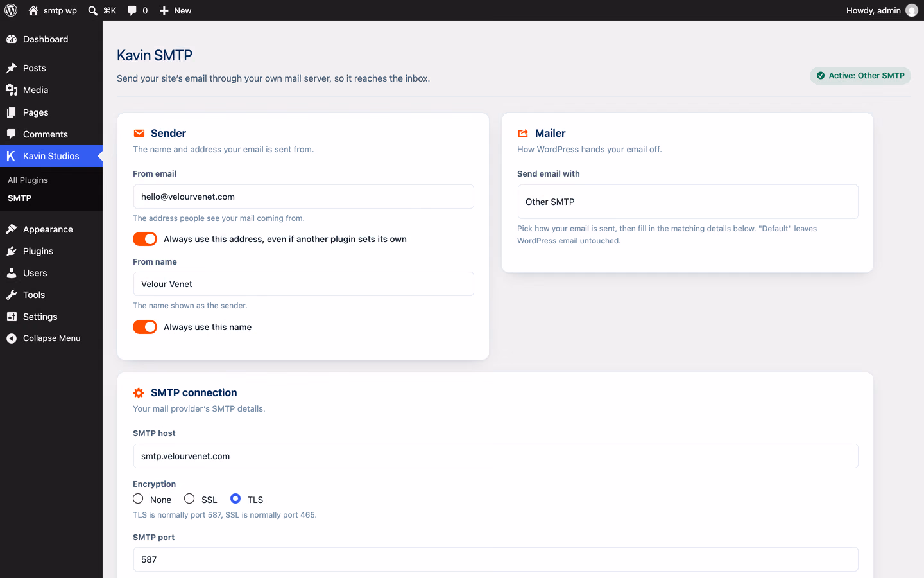Click 'The name shown as the sender.' hint
The height and width of the screenshot is (578, 924).
(190, 306)
